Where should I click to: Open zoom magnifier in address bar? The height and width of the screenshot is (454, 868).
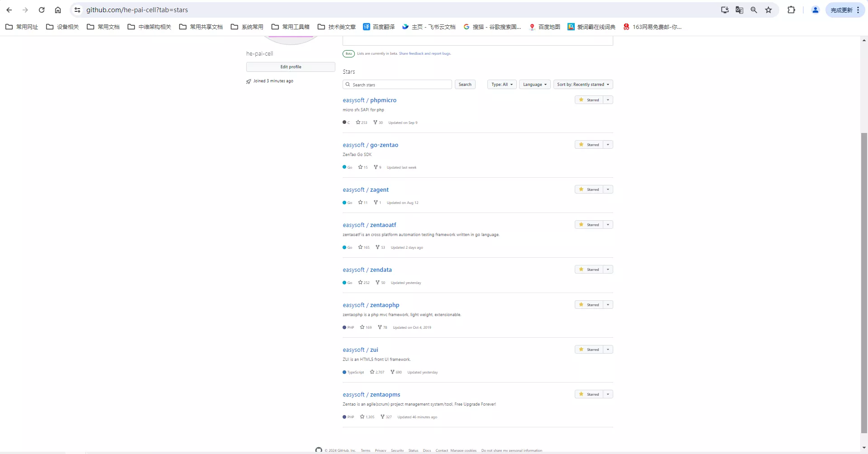[x=754, y=10]
